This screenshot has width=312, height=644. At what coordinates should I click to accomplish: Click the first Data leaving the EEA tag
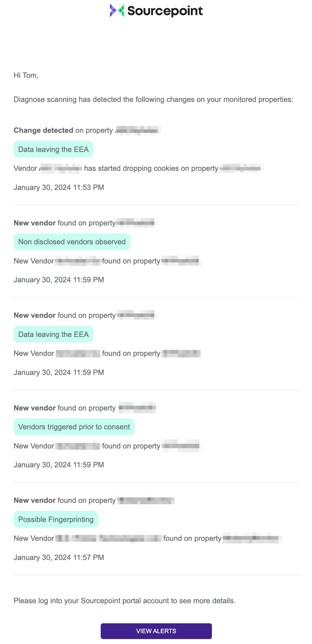[x=53, y=149]
